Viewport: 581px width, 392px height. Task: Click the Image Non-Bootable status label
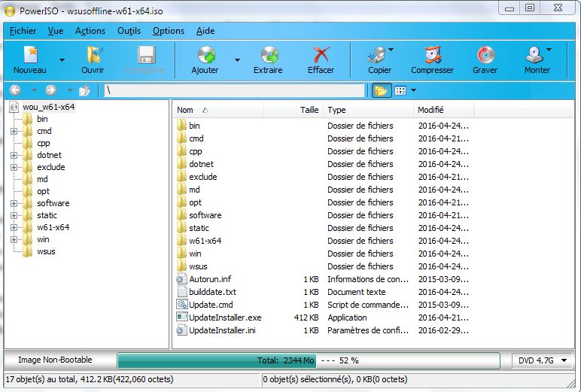point(55,360)
